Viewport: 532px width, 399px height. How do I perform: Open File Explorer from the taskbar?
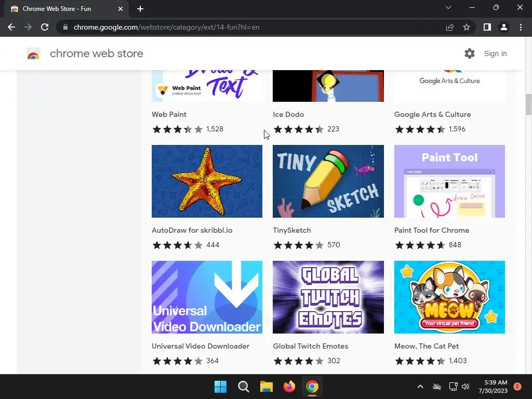pos(267,387)
